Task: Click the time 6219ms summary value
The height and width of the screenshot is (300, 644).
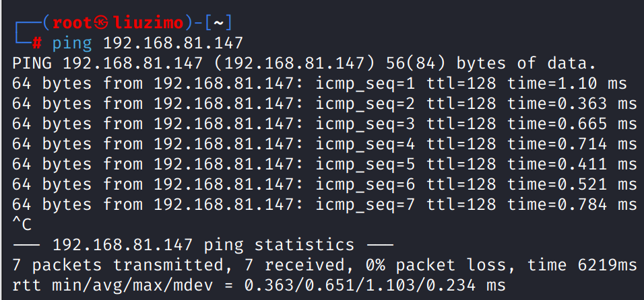Action: pos(582,265)
